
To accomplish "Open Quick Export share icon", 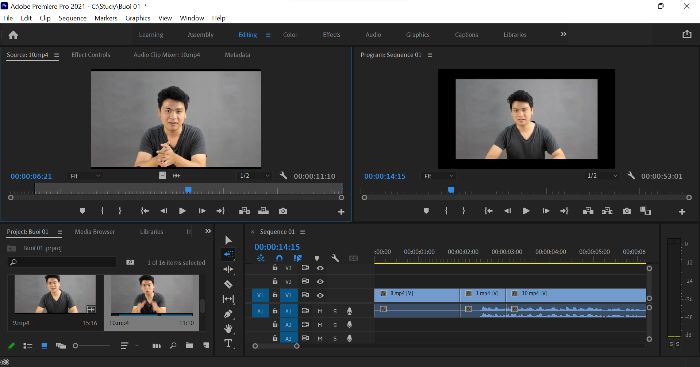I will tap(687, 34).
